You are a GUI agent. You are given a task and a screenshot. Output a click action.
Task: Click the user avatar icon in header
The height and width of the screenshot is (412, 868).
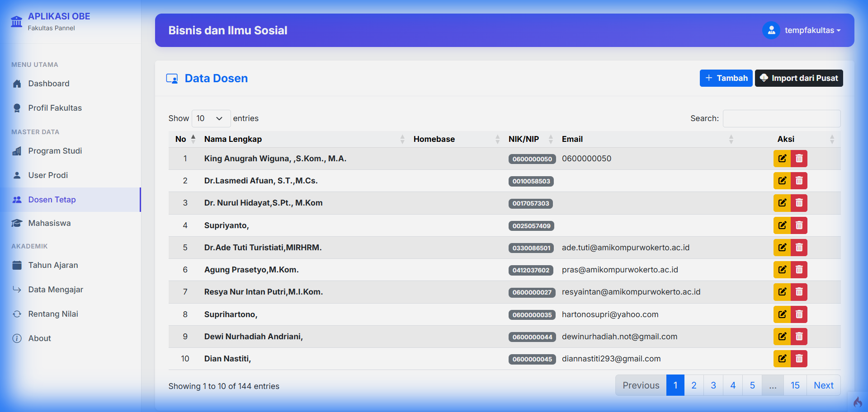[x=771, y=30]
